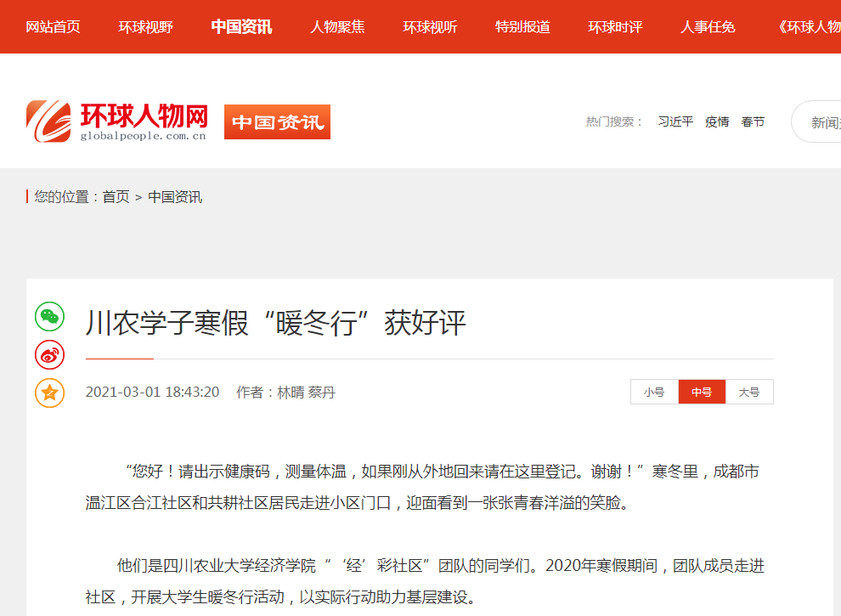Screen dimensions: 841x616
Task: Click the 热门搜索 label
Action: point(615,122)
